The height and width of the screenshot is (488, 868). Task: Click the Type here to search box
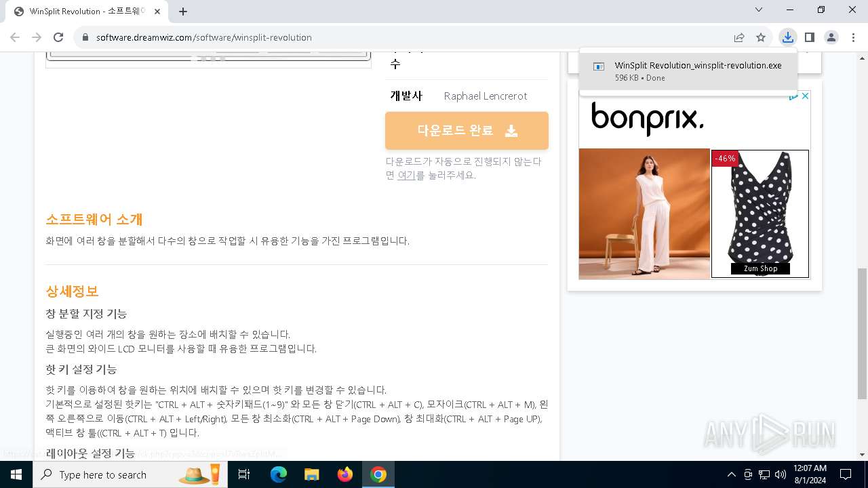[130, 474]
